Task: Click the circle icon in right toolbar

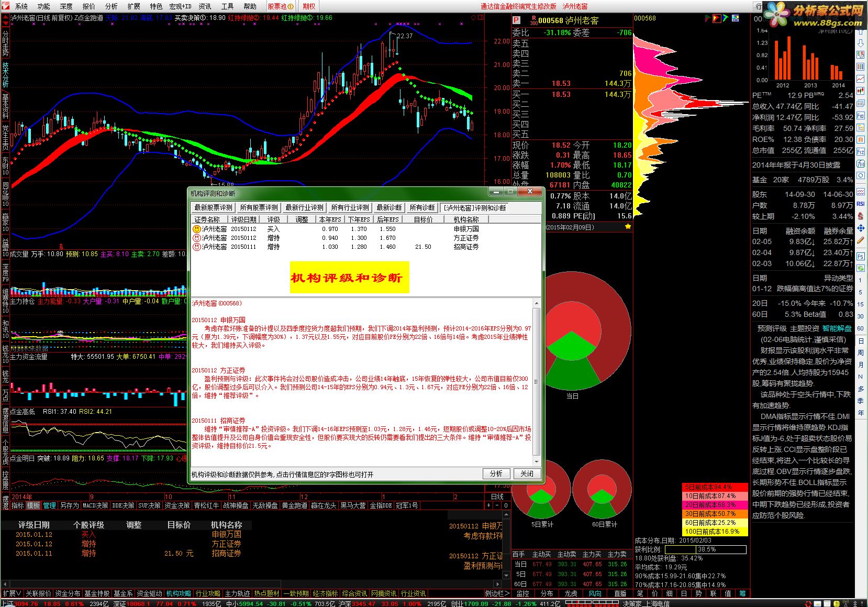Action: click(x=861, y=175)
